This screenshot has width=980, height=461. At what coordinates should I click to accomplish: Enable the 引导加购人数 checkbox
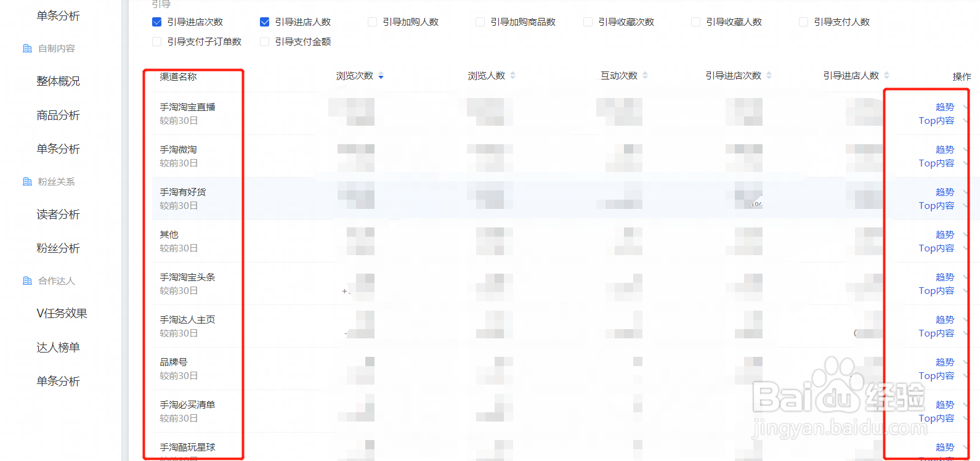tap(372, 22)
